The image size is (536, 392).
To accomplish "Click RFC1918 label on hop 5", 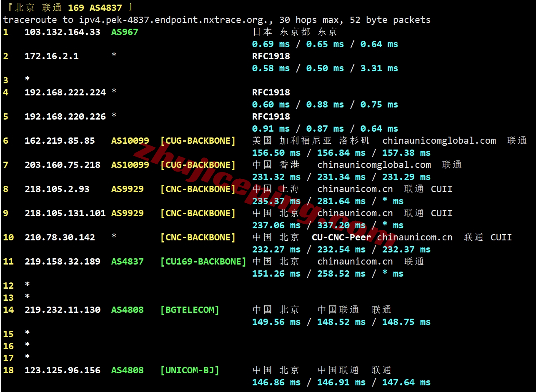I will (271, 116).
